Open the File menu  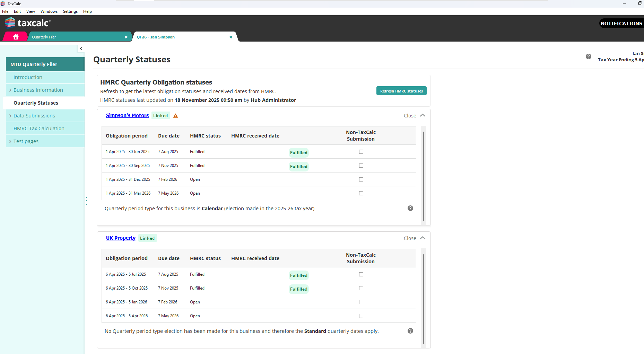[x=5, y=11]
